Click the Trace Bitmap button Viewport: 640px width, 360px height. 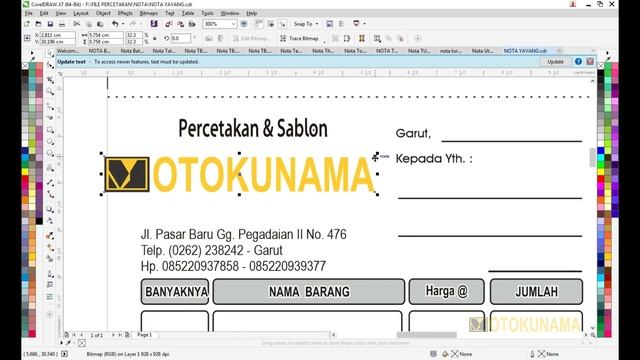point(300,38)
